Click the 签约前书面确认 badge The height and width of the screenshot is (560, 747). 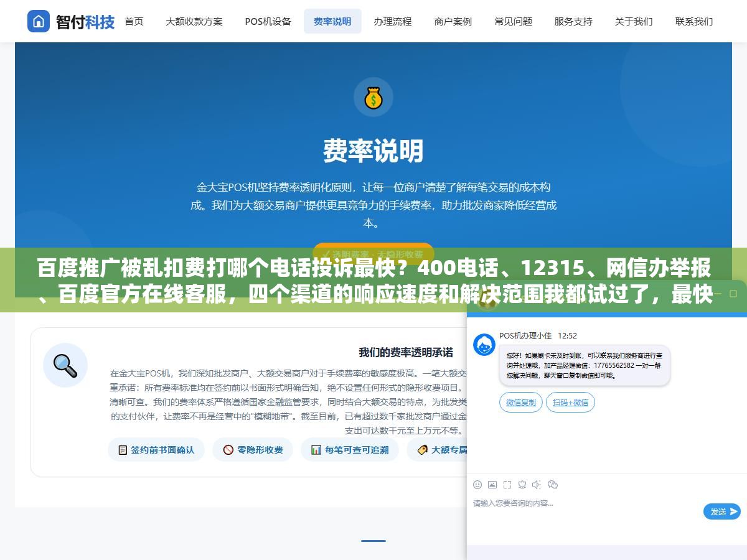tap(156, 449)
